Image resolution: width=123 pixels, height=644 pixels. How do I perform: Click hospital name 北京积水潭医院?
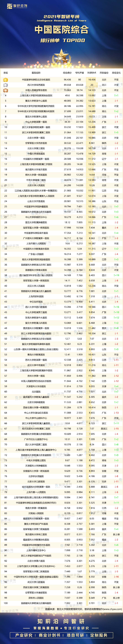click(36, 476)
